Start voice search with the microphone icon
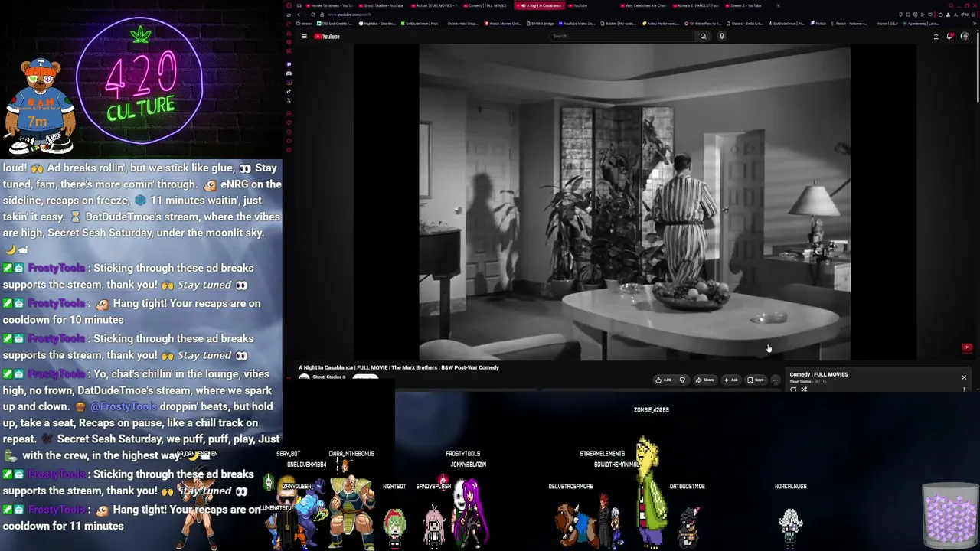Image resolution: width=980 pixels, height=551 pixels. point(721,36)
